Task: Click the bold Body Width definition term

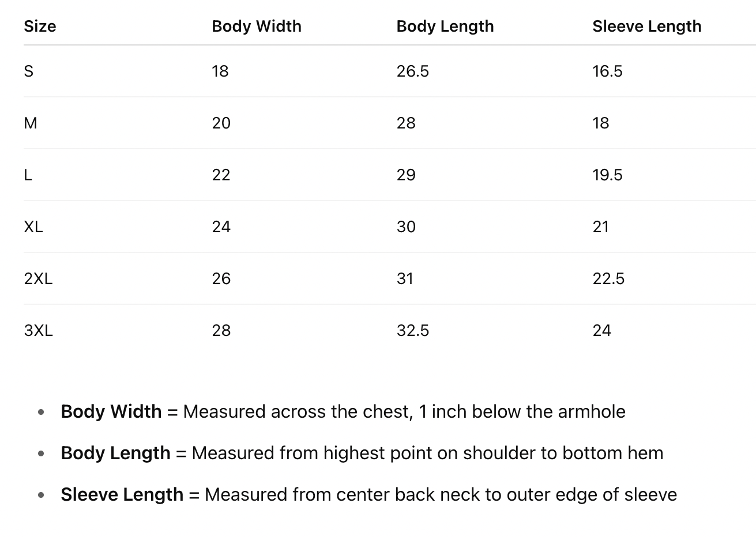Action: (111, 411)
